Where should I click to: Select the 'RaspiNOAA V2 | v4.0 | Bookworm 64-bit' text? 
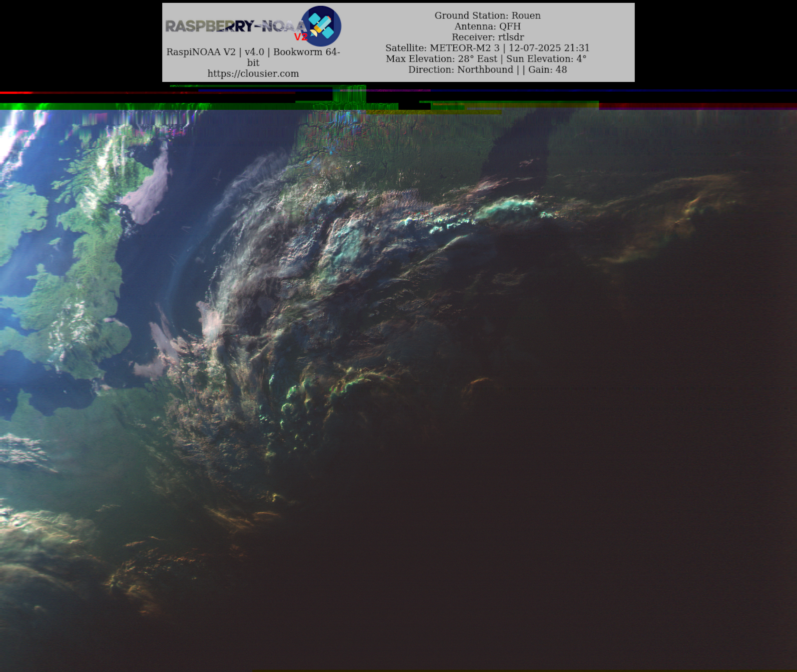253,57
